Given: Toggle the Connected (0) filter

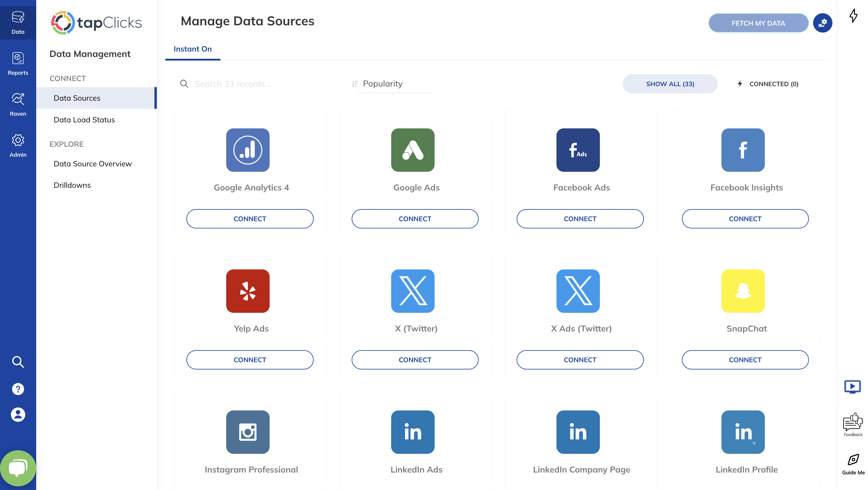Looking at the screenshot, I should (768, 84).
